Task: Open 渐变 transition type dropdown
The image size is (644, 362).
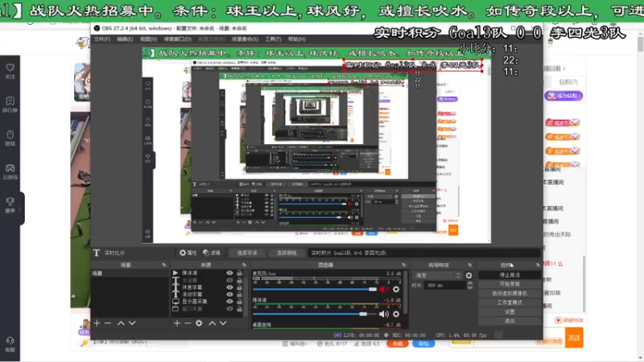Action: 438,275
